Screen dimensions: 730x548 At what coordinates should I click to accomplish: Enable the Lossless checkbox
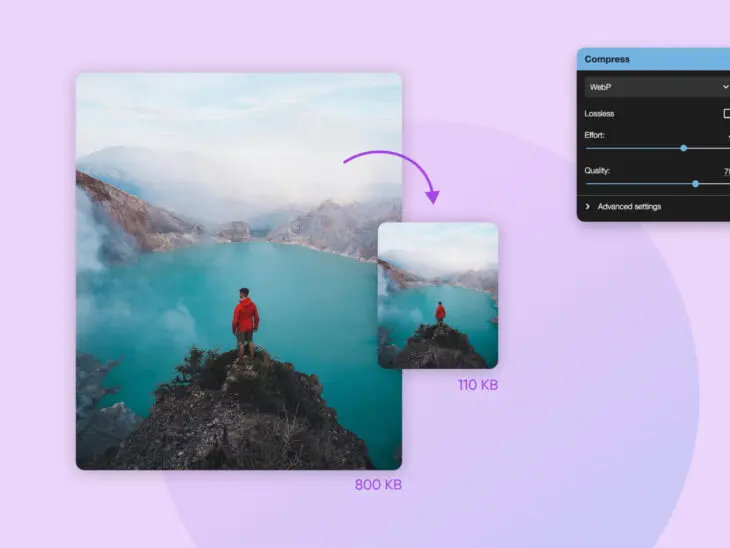click(x=726, y=114)
